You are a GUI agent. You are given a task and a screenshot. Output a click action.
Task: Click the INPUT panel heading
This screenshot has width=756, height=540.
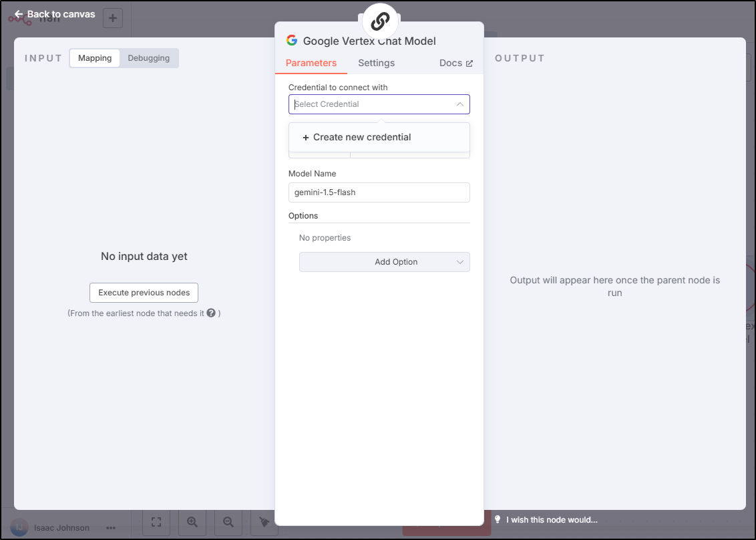43,58
